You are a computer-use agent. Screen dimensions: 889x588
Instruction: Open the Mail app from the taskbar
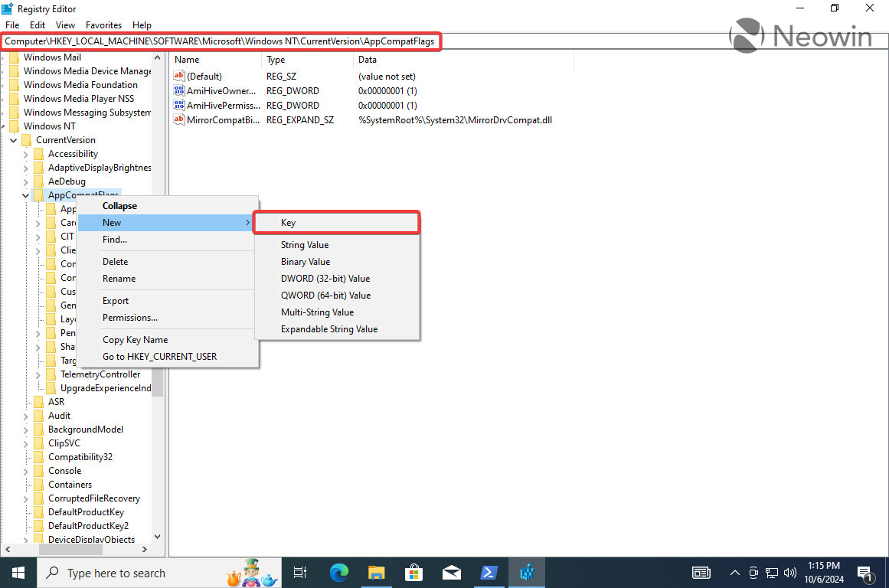[451, 573]
